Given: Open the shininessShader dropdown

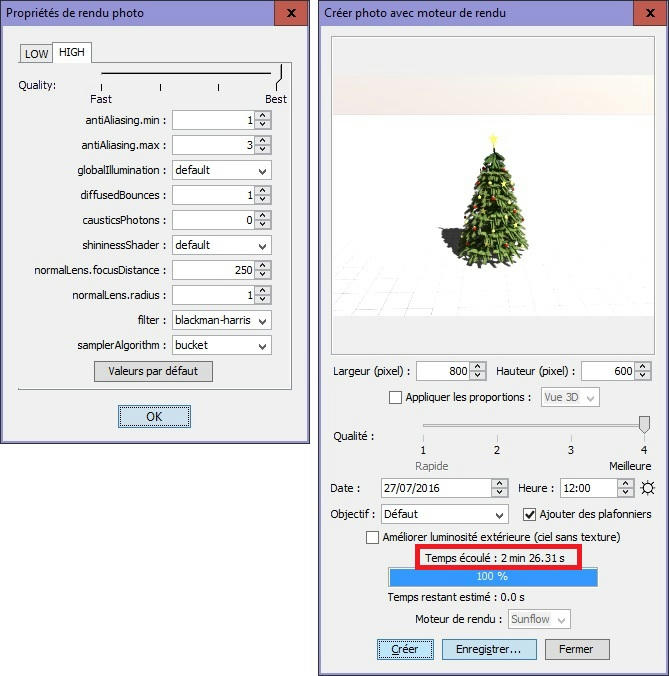Looking at the screenshot, I should pos(222,245).
